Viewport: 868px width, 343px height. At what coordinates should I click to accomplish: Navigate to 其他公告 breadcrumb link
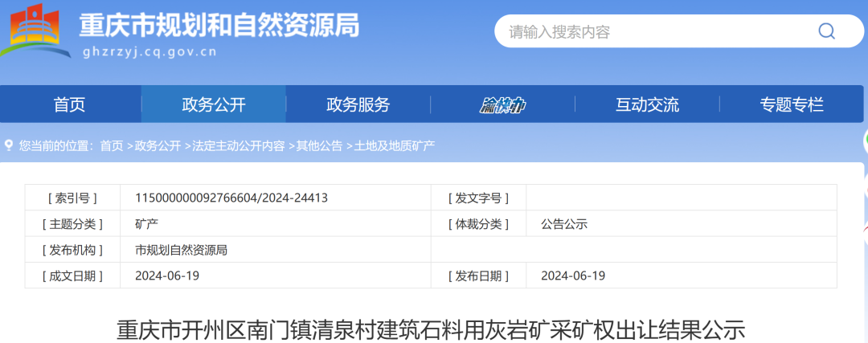pos(319,145)
